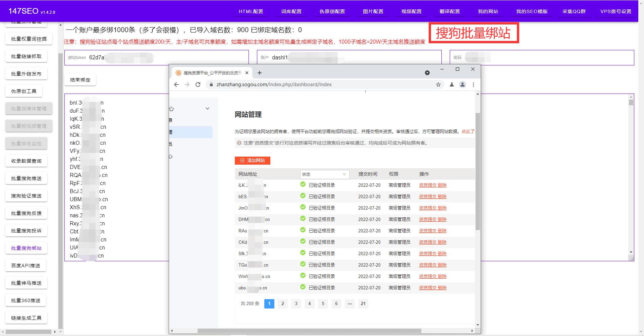The height and width of the screenshot is (336, 644).
Task: Go to page 2 of site list
Action: (x=283, y=303)
